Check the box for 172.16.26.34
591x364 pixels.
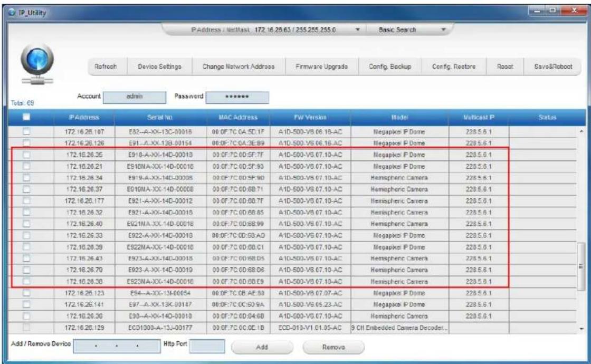[26, 177]
